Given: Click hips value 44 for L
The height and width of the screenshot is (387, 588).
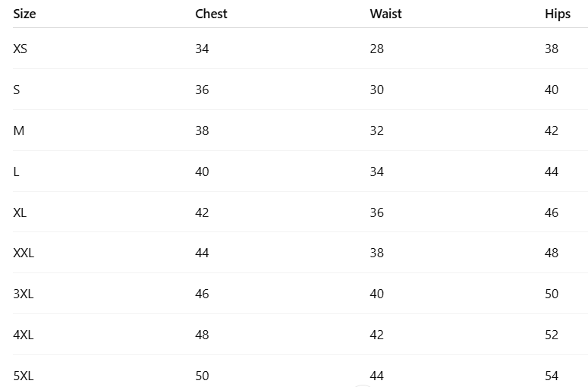Looking at the screenshot, I should [x=552, y=171].
